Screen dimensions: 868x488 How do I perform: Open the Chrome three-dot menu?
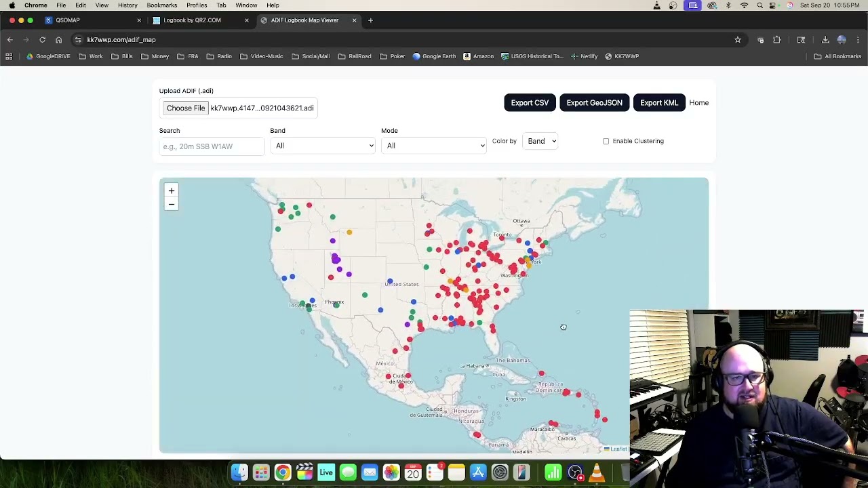pyautogui.click(x=858, y=40)
